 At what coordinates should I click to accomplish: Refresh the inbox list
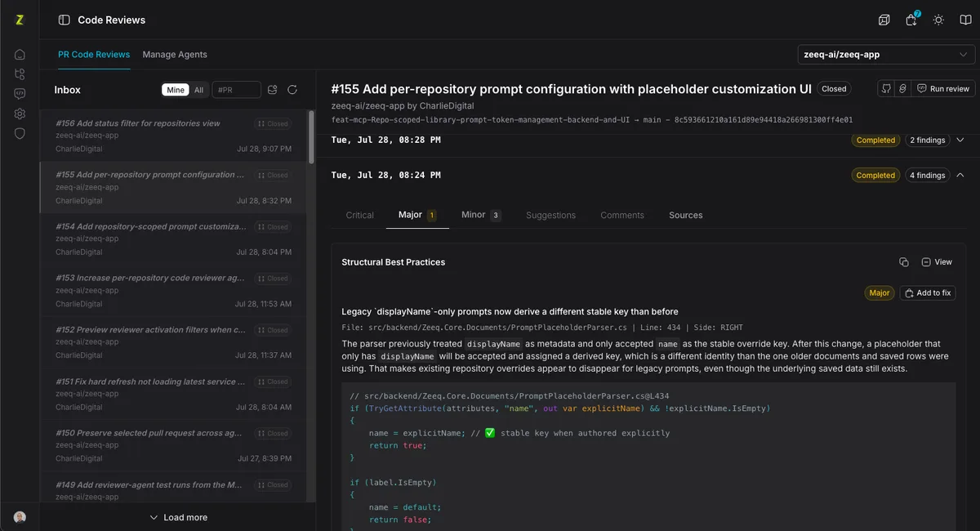(292, 90)
